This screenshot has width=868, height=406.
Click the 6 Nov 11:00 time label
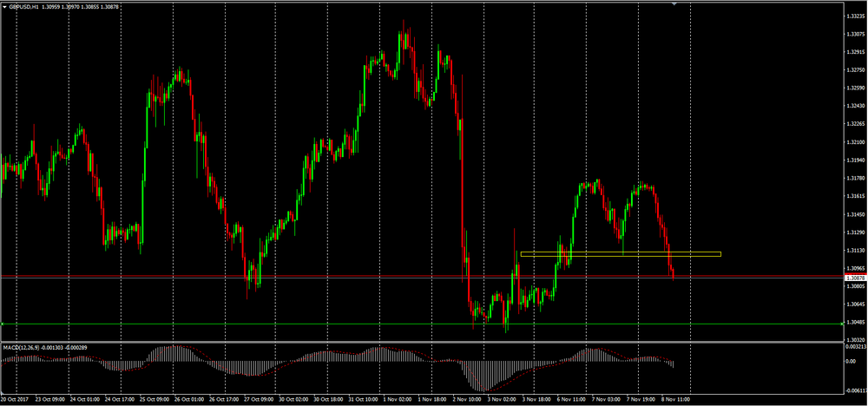click(x=571, y=398)
